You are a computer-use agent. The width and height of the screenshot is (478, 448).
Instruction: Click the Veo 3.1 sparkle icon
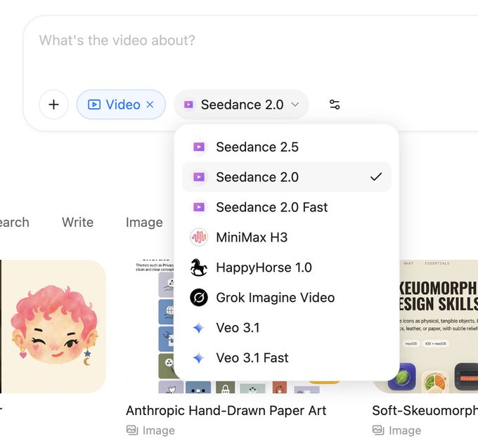pyautogui.click(x=199, y=328)
